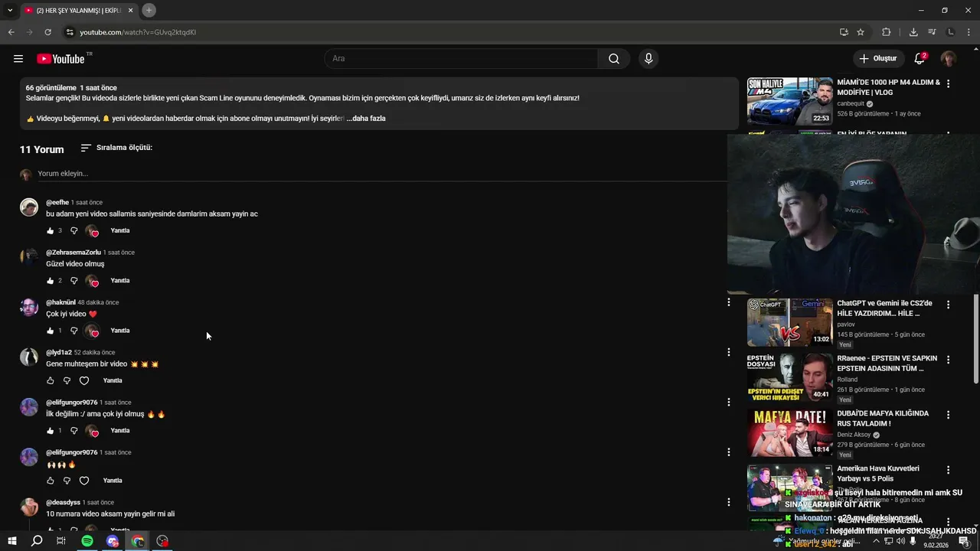Open the Sıralama ölçütü sort dropdown
Image resolution: width=980 pixels, height=551 pixels.
click(x=116, y=148)
